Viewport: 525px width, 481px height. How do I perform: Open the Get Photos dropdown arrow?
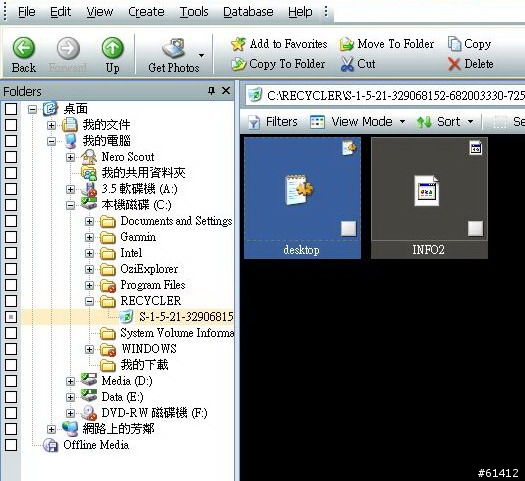tap(202, 55)
